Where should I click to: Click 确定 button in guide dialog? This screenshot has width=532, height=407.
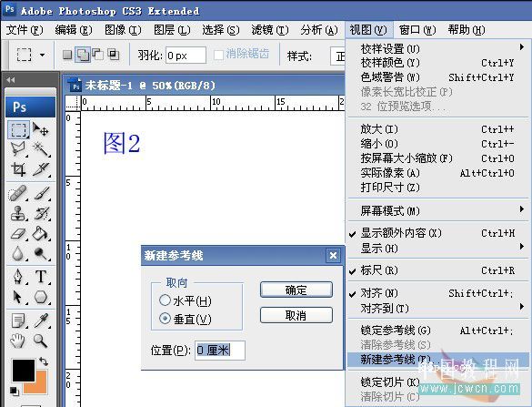(296, 290)
